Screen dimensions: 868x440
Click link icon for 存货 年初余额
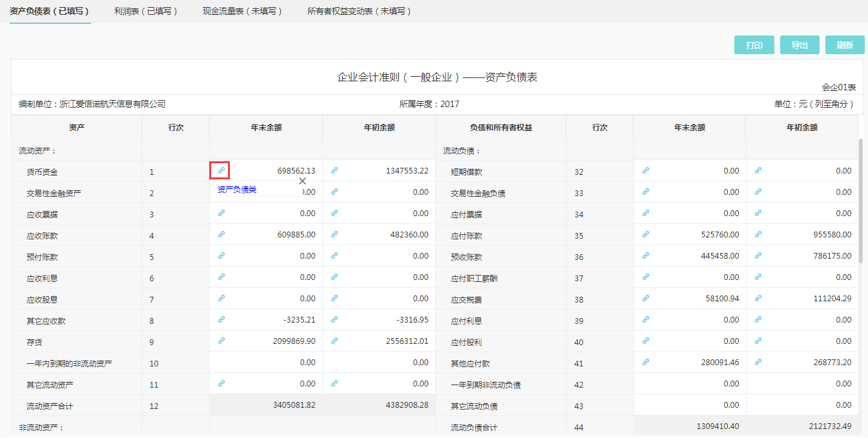(x=334, y=340)
